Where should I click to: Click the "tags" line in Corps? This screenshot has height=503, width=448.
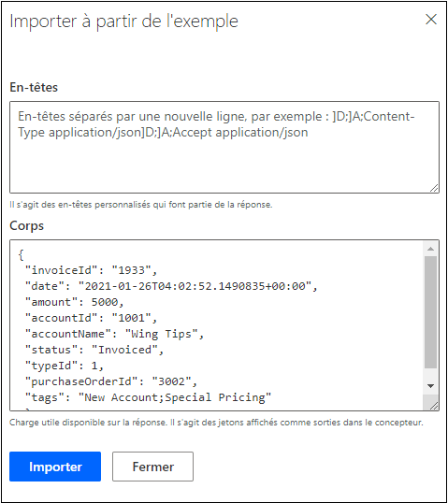[x=149, y=397]
